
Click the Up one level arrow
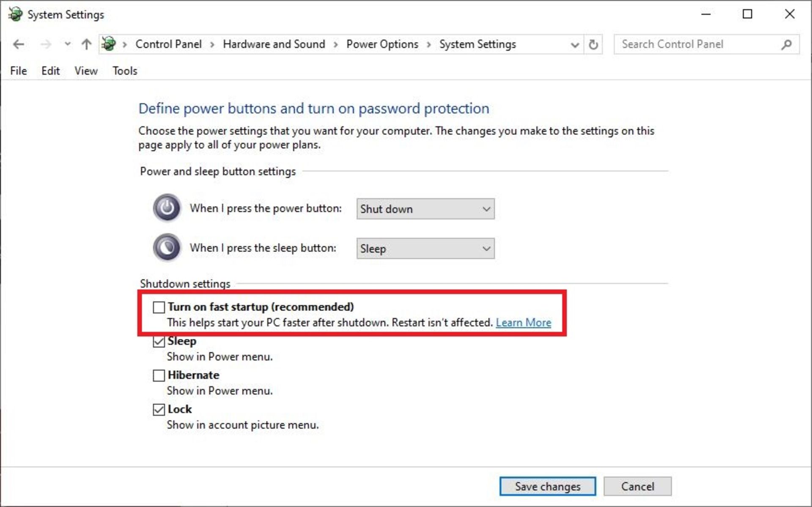(86, 44)
